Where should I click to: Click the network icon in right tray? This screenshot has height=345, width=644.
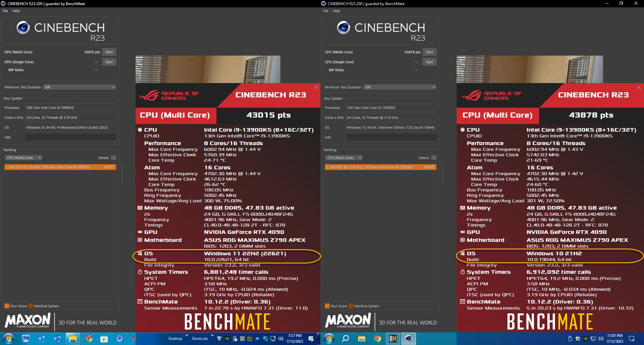593,339
